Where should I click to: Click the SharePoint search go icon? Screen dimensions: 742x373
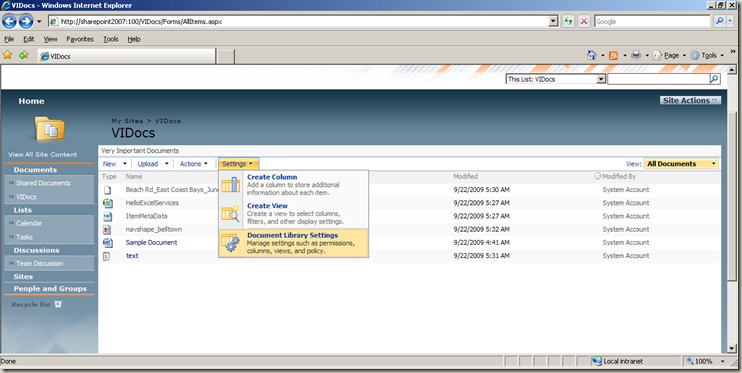[x=715, y=79]
